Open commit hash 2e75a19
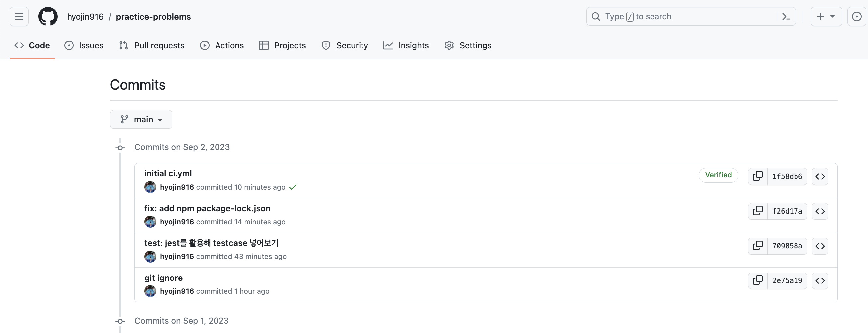The width and height of the screenshot is (868, 333). 787,280
